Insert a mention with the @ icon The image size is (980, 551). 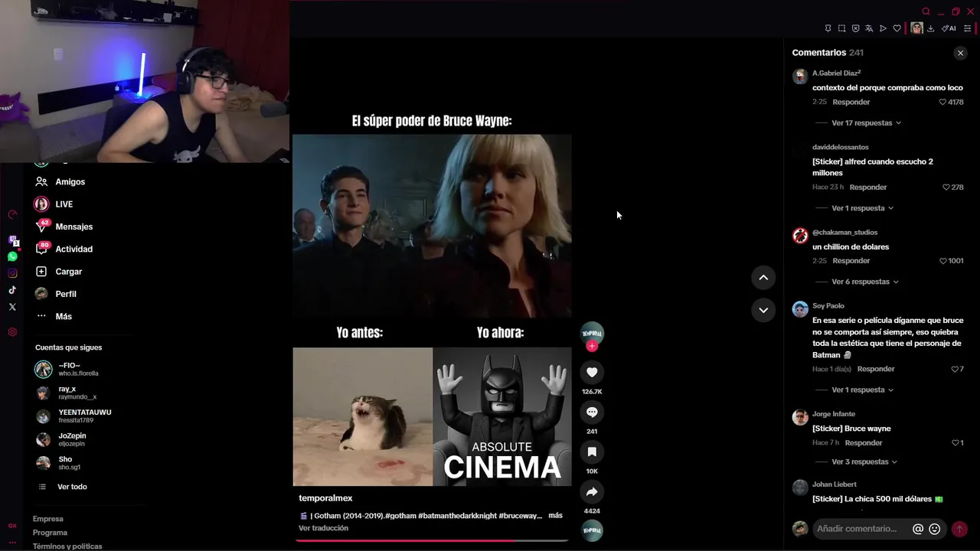coord(918,529)
